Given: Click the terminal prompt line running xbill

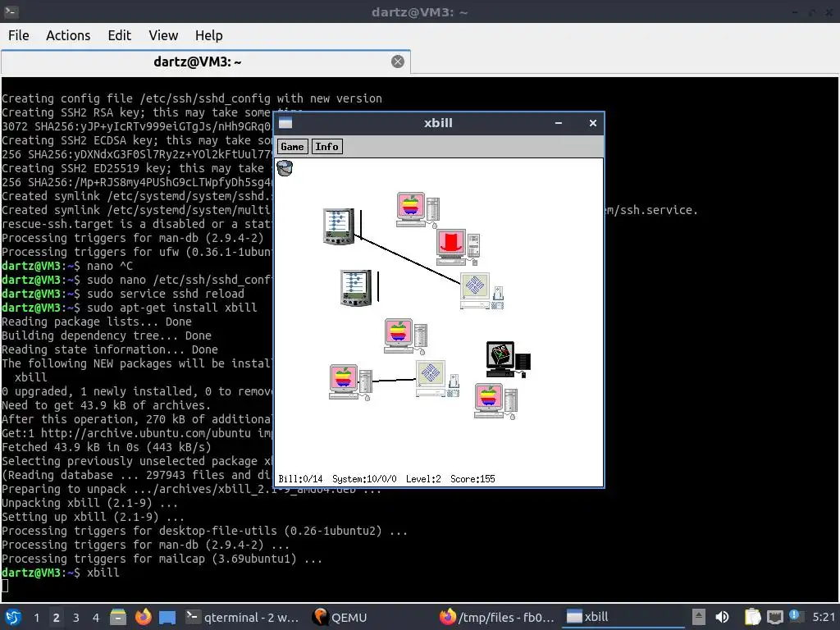Looking at the screenshot, I should [x=61, y=572].
